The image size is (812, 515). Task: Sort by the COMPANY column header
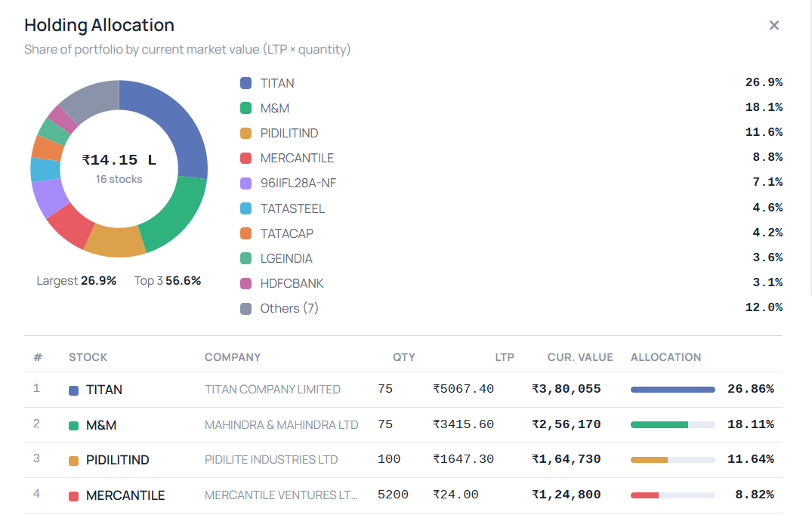pos(233,357)
